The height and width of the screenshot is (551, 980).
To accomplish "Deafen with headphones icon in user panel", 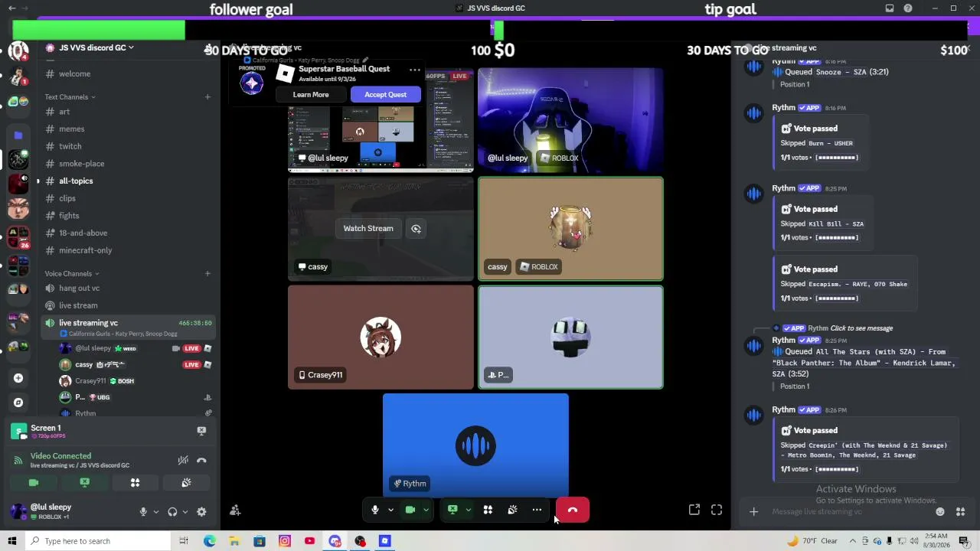I will coord(172,512).
